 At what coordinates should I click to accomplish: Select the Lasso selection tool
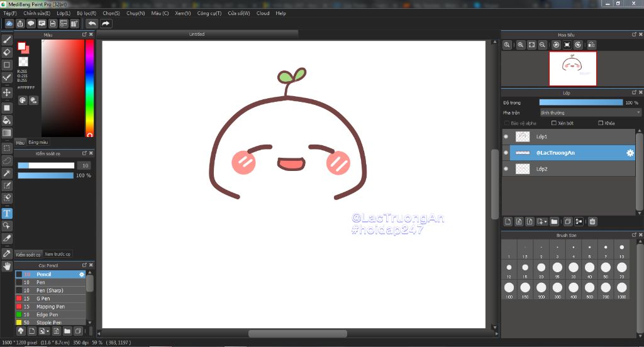click(6, 160)
